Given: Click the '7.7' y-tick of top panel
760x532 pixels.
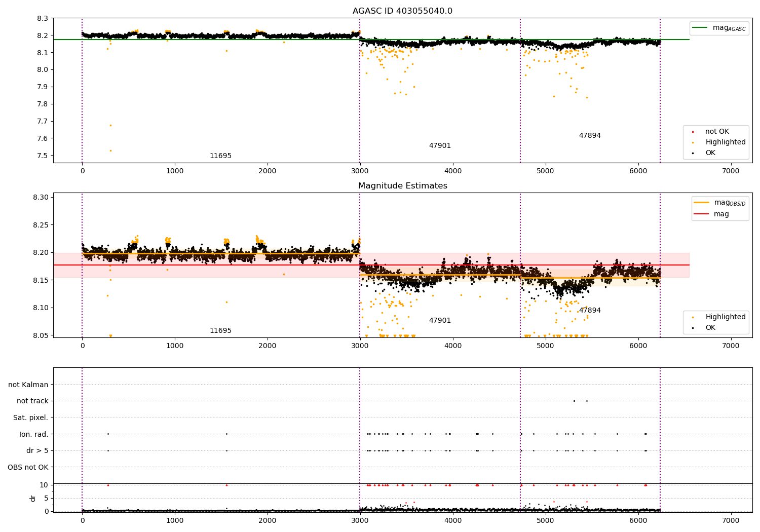Looking at the screenshot, I should coord(43,122).
